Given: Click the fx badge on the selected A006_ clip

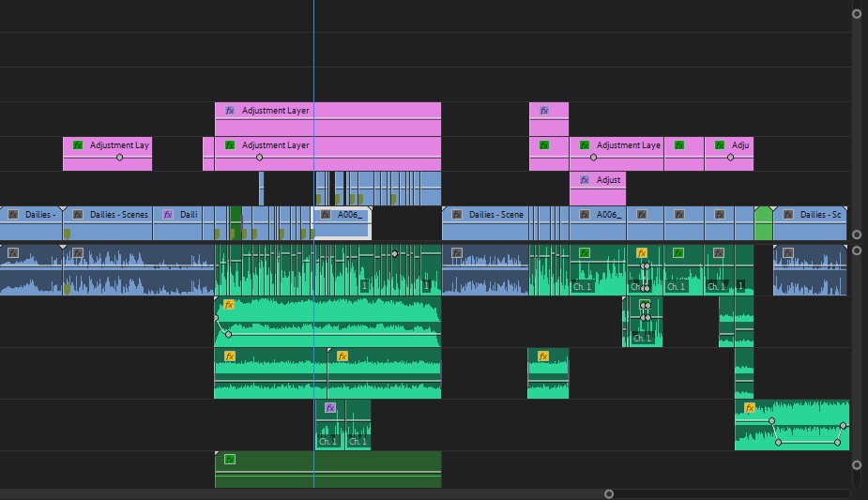Looking at the screenshot, I should point(326,214).
